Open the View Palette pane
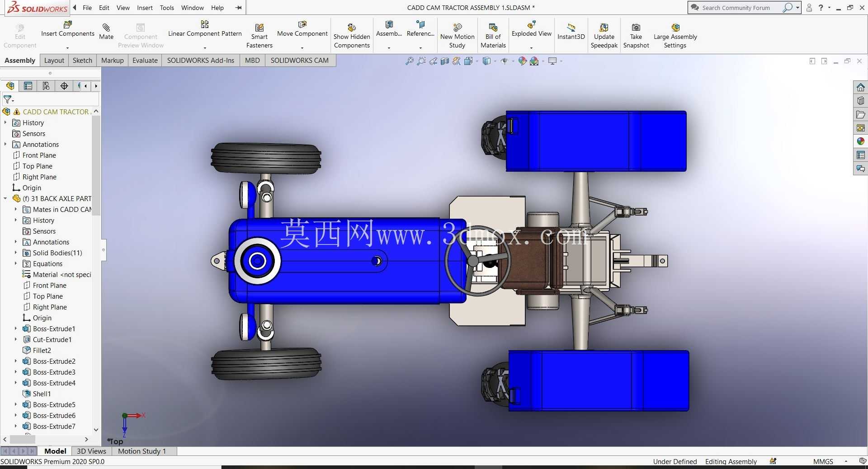Viewport: 868px width, 469px height. tap(861, 128)
